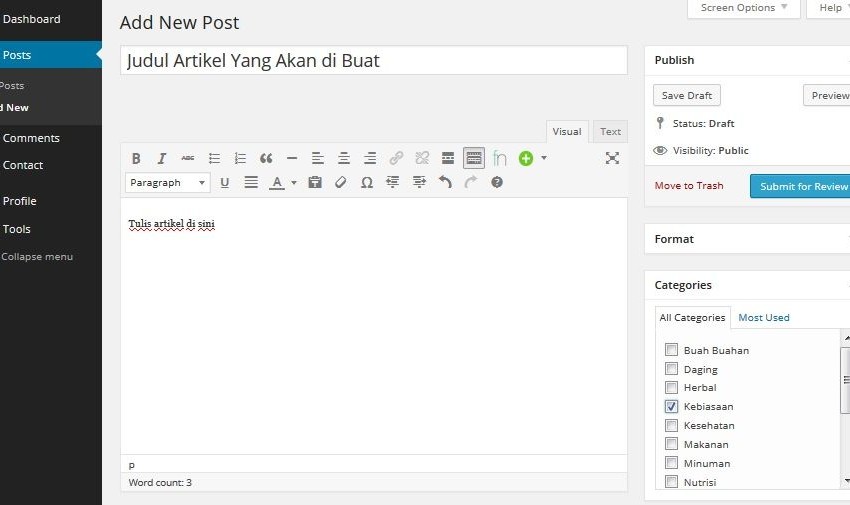Click the Move to Trash link

689,186
